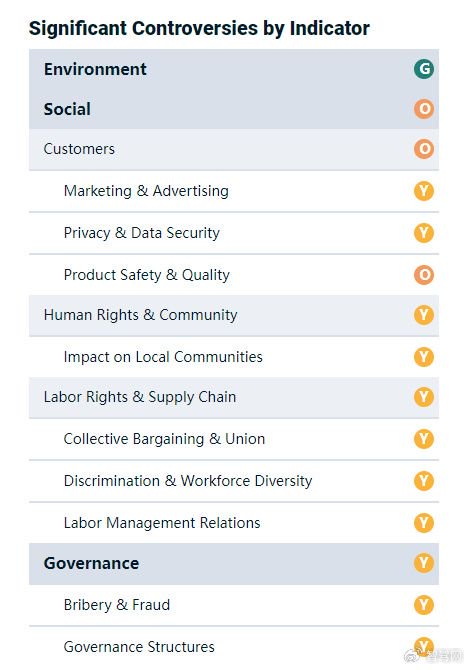Click the Y badge next to Governance heading
This screenshot has height=670, width=468.
point(424,563)
